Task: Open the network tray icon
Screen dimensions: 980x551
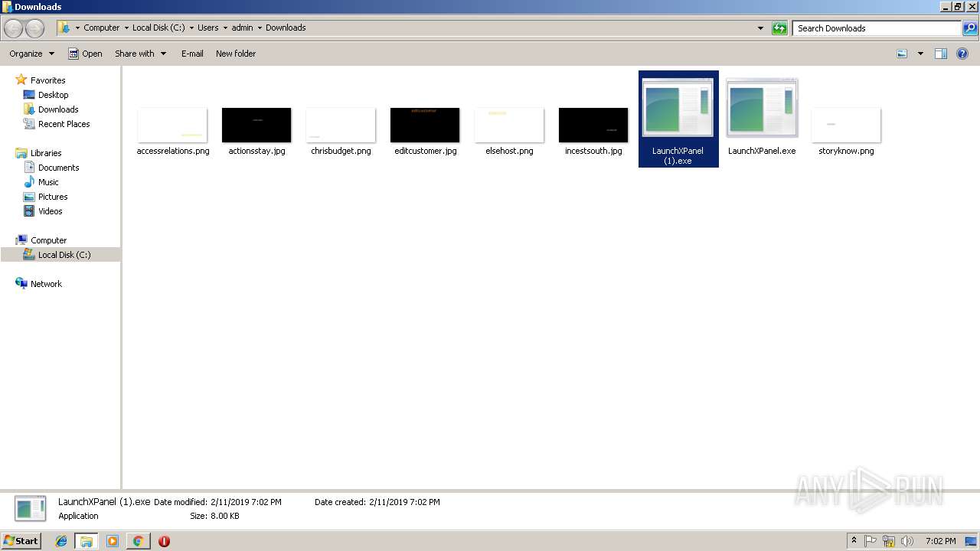Action: click(889, 541)
